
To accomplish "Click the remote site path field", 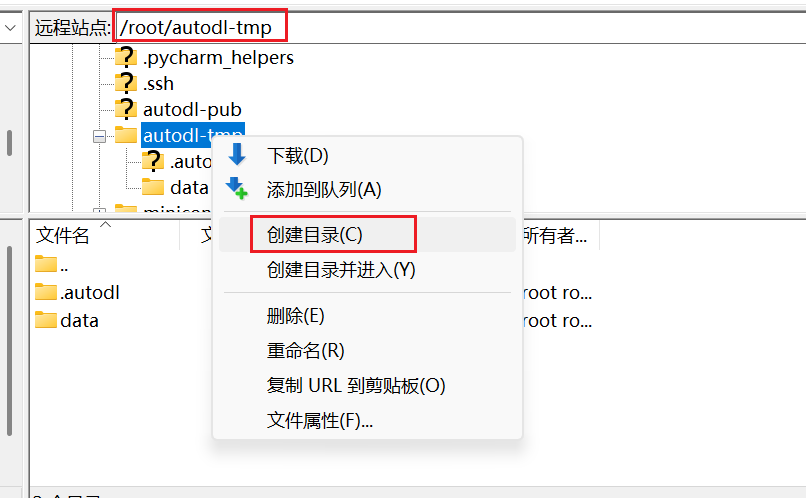I will coord(460,27).
